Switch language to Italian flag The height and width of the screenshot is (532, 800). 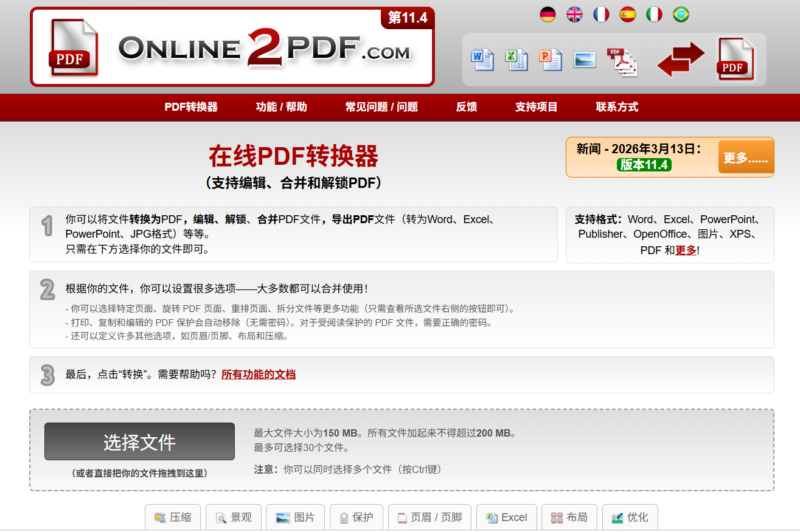pos(655,15)
